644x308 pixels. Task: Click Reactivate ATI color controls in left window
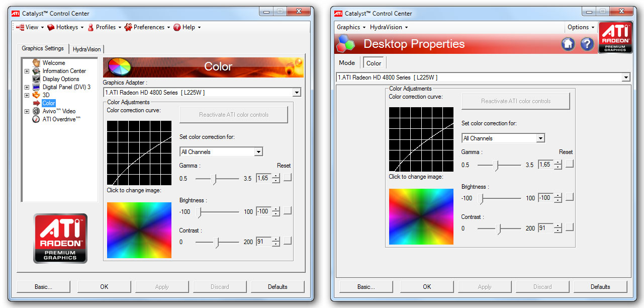click(x=234, y=115)
